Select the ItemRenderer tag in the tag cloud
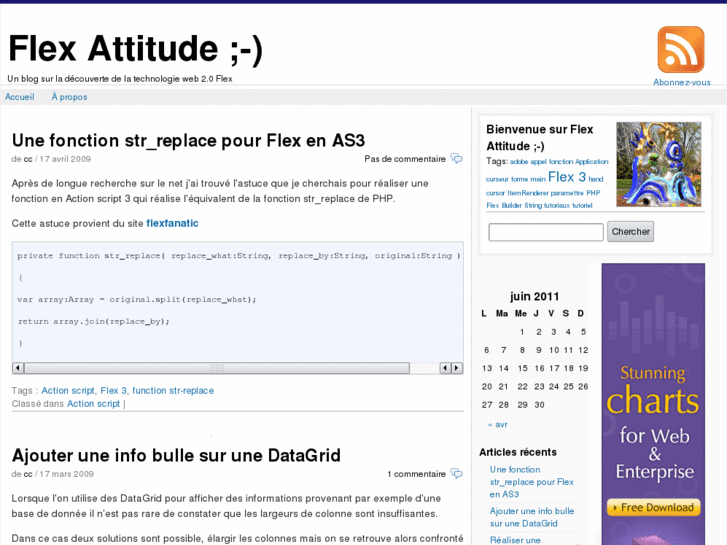 tap(528, 193)
